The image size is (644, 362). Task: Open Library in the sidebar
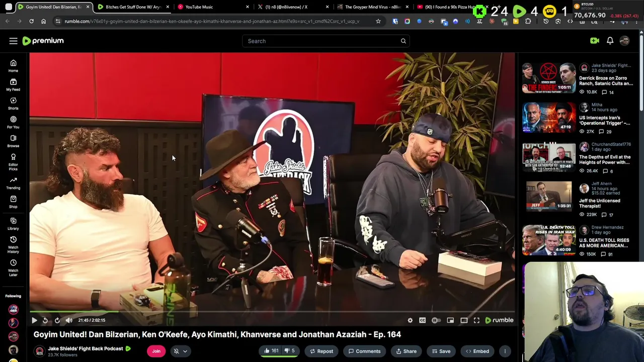click(13, 224)
